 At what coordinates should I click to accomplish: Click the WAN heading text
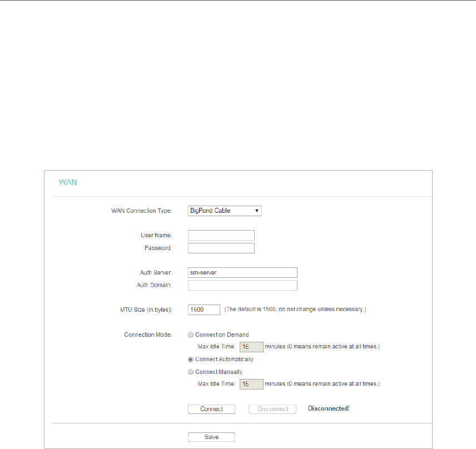click(68, 182)
